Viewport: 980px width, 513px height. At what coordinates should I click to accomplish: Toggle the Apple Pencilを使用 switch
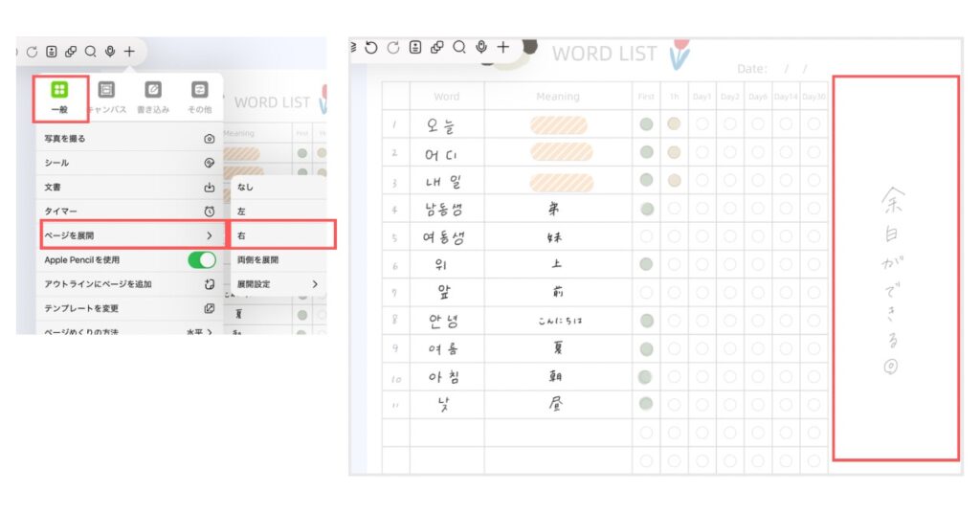[x=202, y=260]
